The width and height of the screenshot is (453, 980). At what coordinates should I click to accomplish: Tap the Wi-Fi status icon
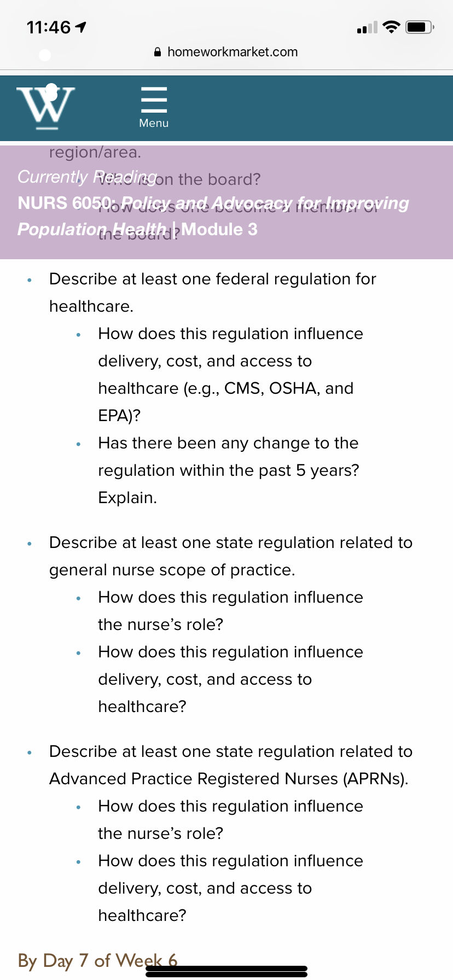(x=391, y=27)
